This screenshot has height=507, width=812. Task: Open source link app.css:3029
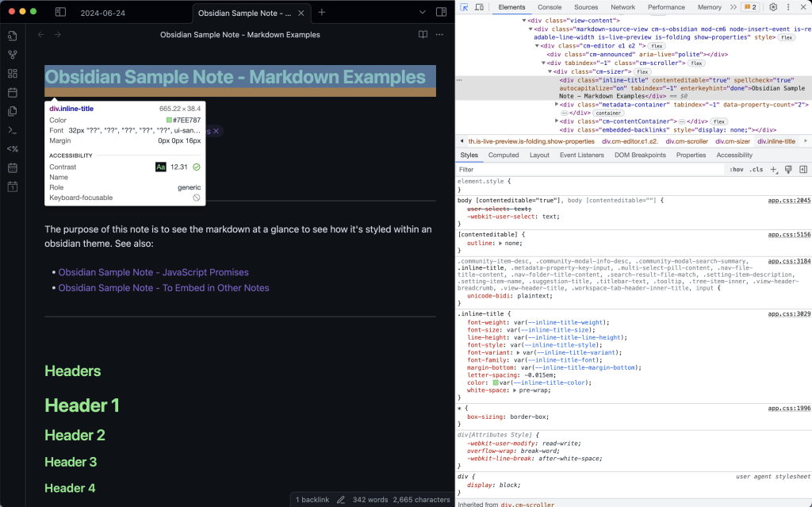click(x=789, y=313)
